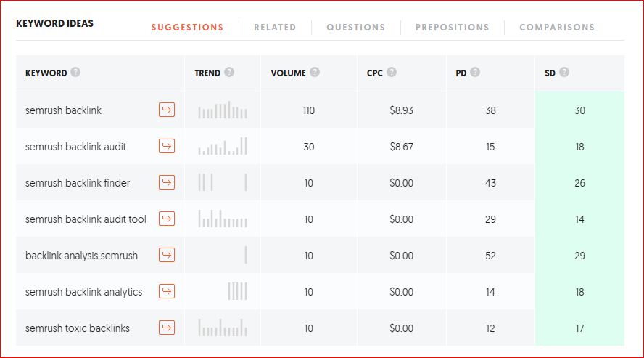Click help icon beside SD header

pyautogui.click(x=564, y=72)
